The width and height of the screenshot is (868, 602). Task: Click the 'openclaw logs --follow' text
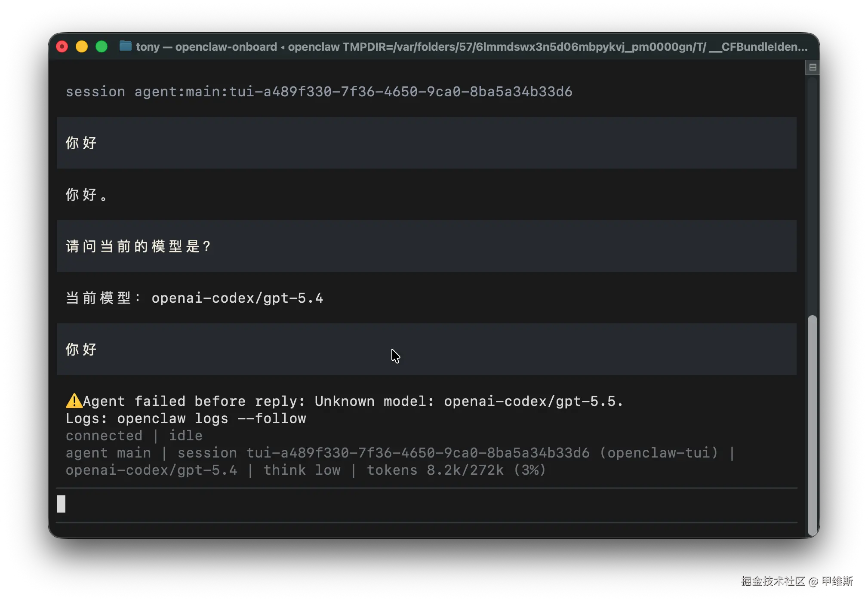pyautogui.click(x=211, y=418)
